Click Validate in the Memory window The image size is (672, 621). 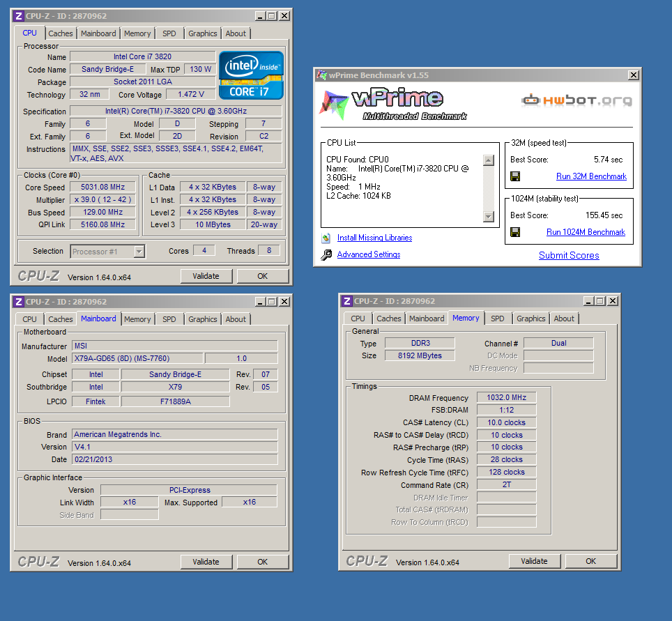pos(535,562)
